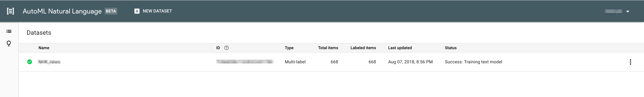The height and width of the screenshot is (97, 644).
Task: Click the Total items column header
Action: (328, 48)
